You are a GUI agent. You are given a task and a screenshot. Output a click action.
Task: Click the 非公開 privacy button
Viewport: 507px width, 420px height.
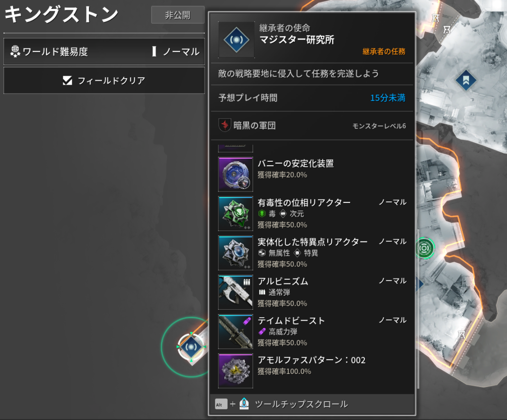[x=178, y=15]
